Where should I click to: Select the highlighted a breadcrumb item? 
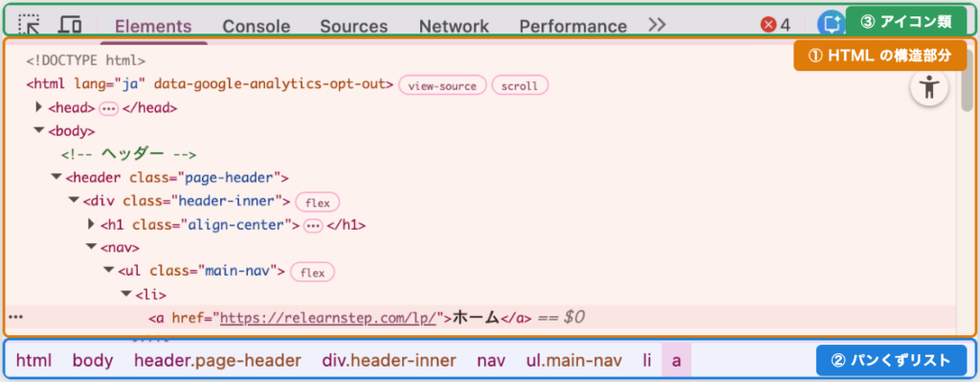click(x=677, y=360)
